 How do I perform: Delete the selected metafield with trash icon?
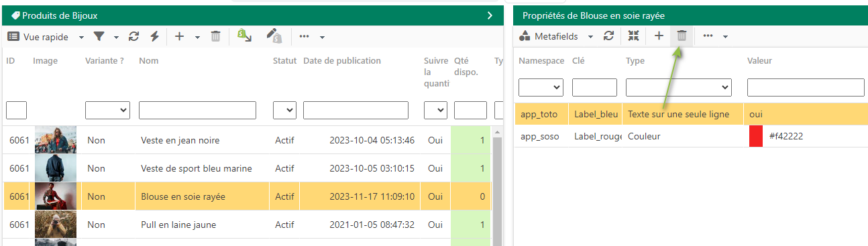tap(682, 37)
